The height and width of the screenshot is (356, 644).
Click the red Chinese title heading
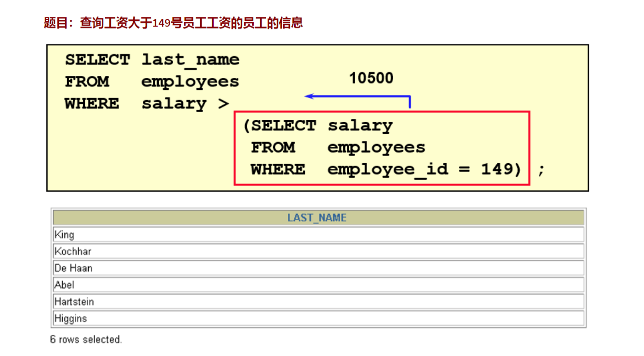click(x=173, y=23)
